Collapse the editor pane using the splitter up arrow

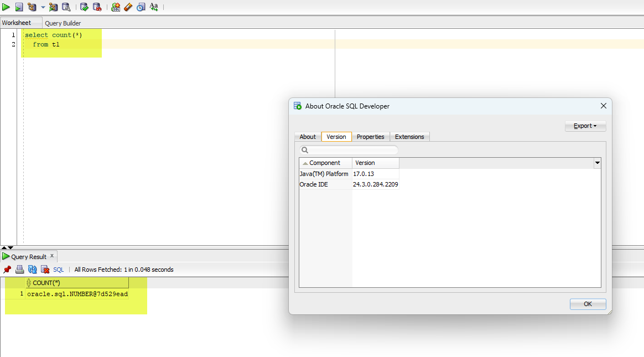pos(4,248)
